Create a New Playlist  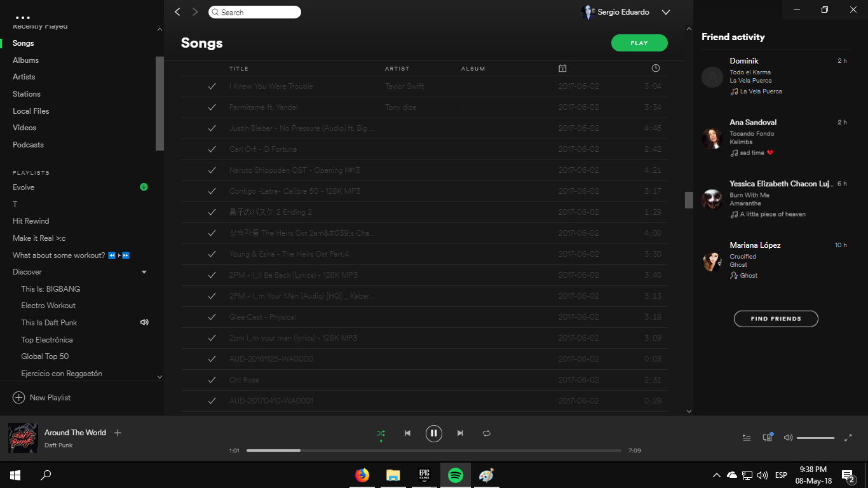pos(42,398)
